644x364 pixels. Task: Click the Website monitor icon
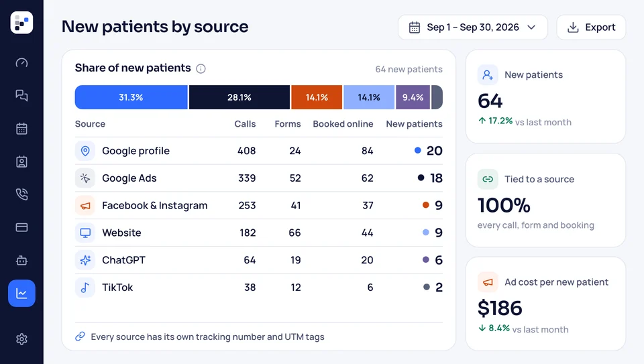click(85, 233)
